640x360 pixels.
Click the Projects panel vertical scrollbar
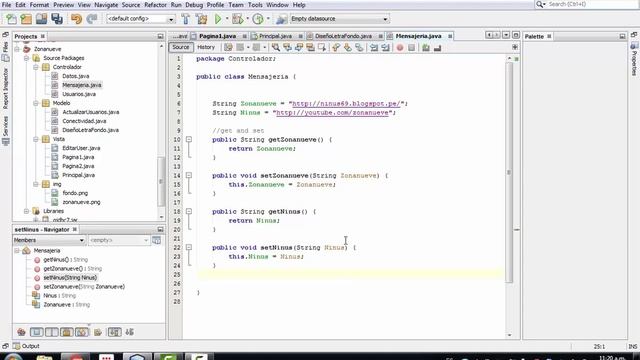pyautogui.click(x=161, y=182)
